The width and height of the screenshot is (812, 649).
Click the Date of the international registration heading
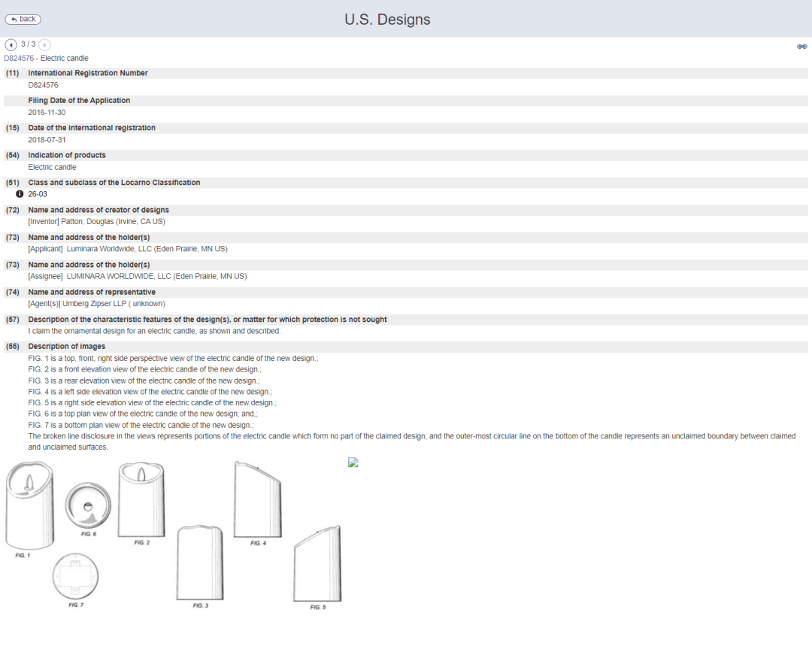pos(92,128)
